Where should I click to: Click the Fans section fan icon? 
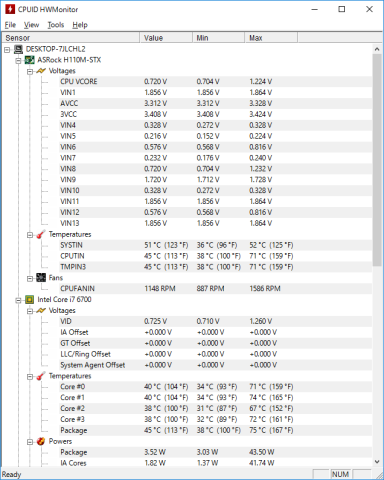(x=41, y=278)
